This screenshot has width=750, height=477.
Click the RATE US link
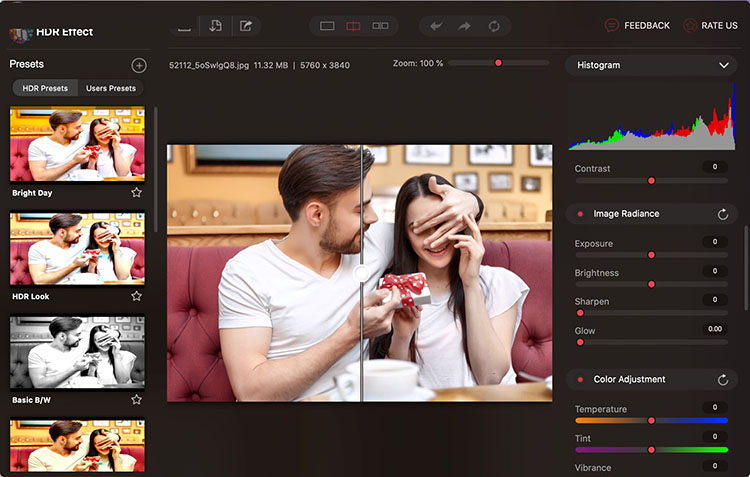point(719,25)
